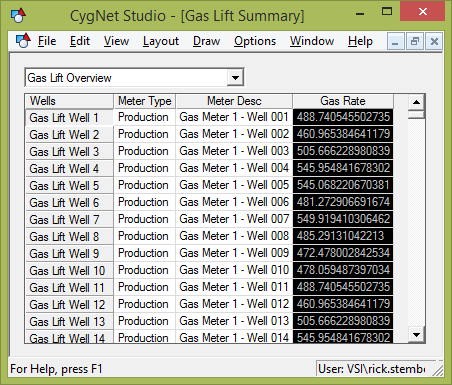
Task: Select row Gas Lift Well 10
Action: (x=69, y=271)
